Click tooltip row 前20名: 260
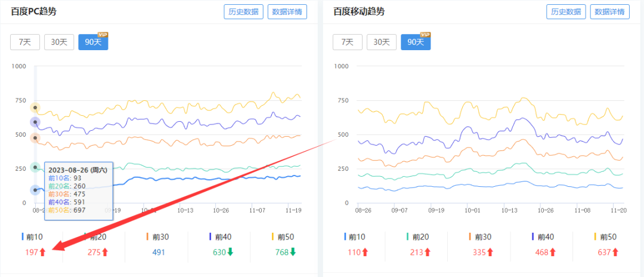This screenshot has width=644, height=277. 67,186
